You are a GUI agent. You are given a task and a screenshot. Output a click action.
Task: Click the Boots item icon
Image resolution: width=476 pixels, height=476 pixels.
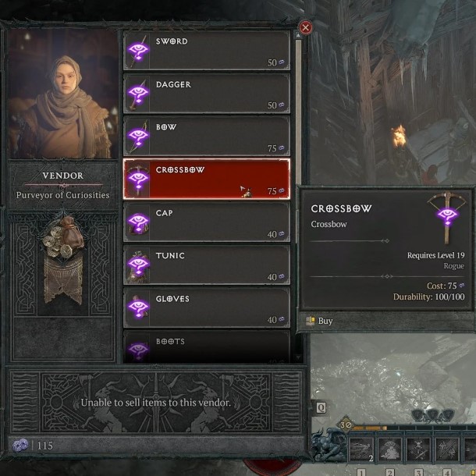(137, 349)
